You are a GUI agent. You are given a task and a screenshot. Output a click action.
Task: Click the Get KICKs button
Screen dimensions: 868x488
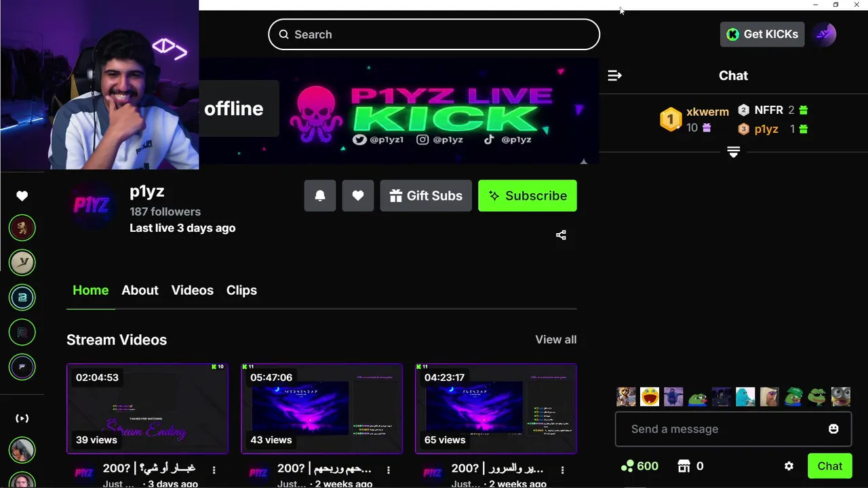pyautogui.click(x=762, y=34)
